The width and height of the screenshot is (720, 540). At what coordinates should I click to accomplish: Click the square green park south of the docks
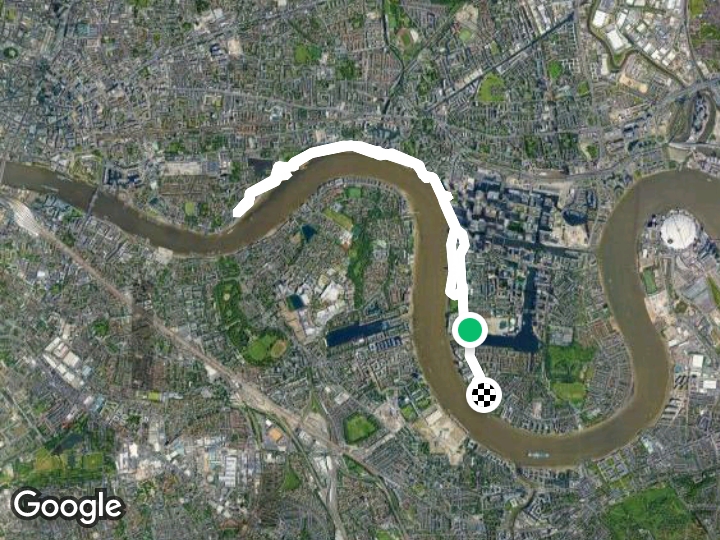point(360,428)
